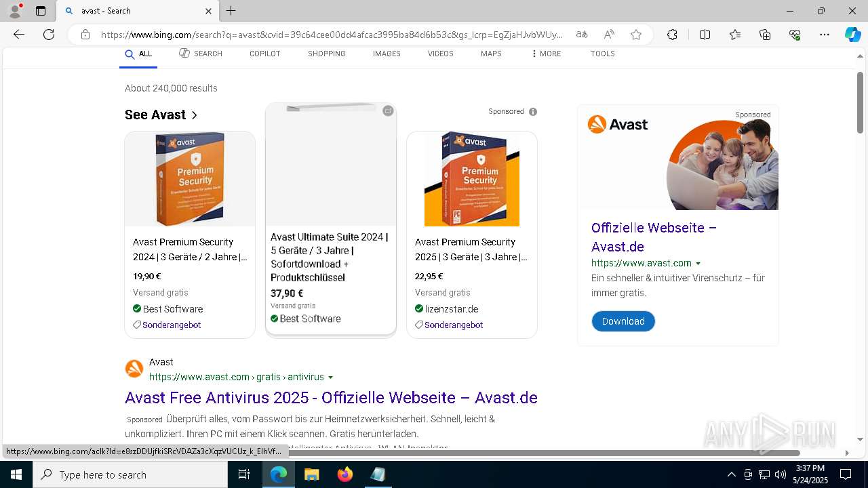Launch Firefox from taskbar
Screen dimensions: 868x488
coord(345,474)
